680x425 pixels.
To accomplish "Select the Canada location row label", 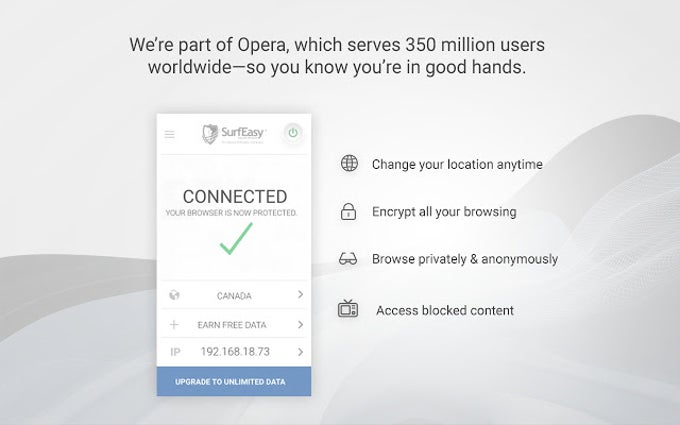I will (234, 296).
